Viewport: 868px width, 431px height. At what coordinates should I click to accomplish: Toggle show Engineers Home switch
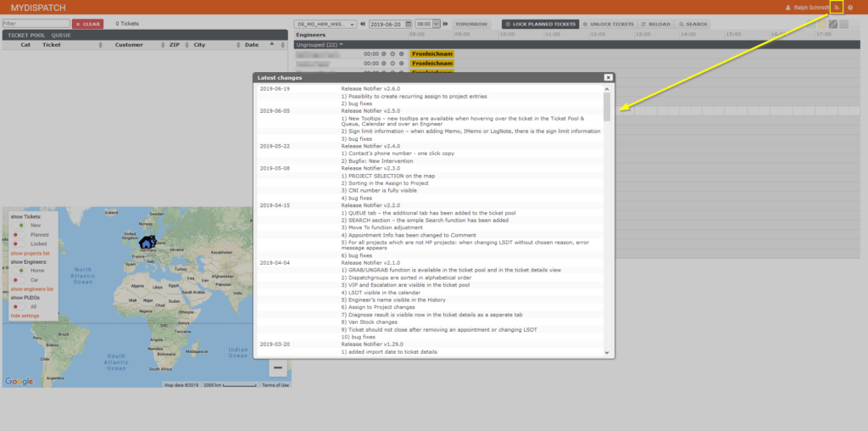pos(19,271)
